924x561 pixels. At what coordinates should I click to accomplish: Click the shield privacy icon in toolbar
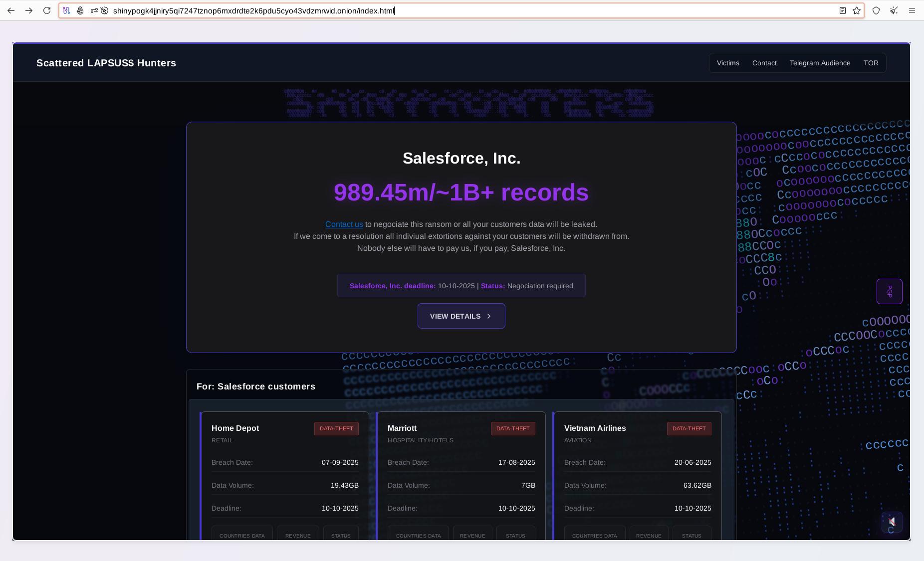[876, 10]
